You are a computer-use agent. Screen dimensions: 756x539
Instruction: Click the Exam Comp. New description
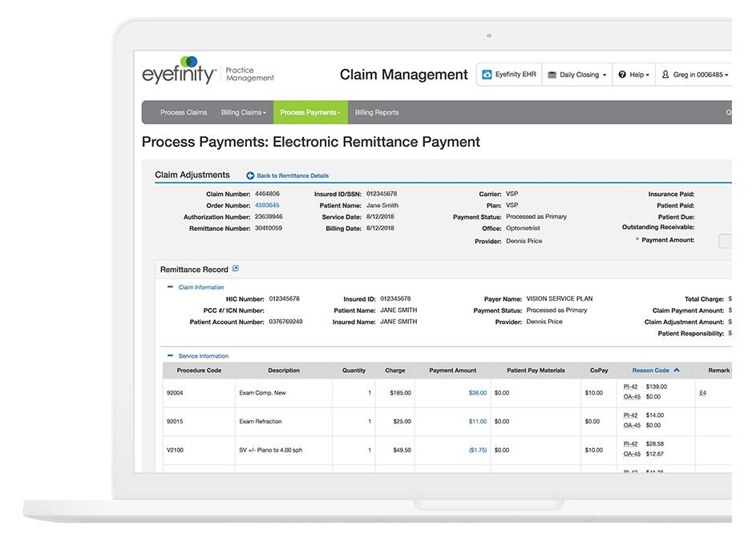(x=262, y=393)
